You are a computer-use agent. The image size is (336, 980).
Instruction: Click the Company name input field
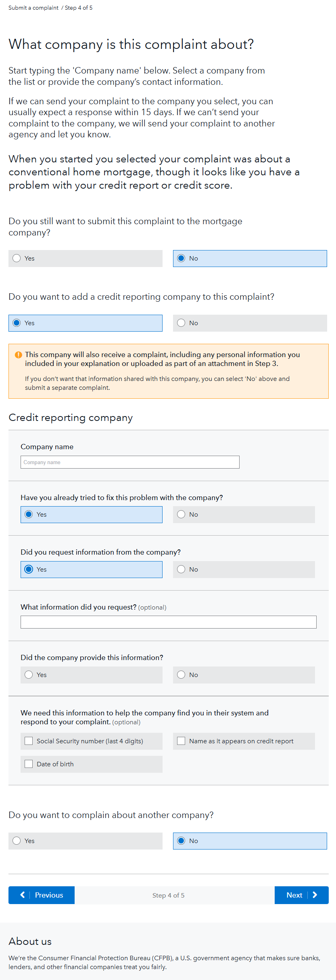(x=130, y=462)
